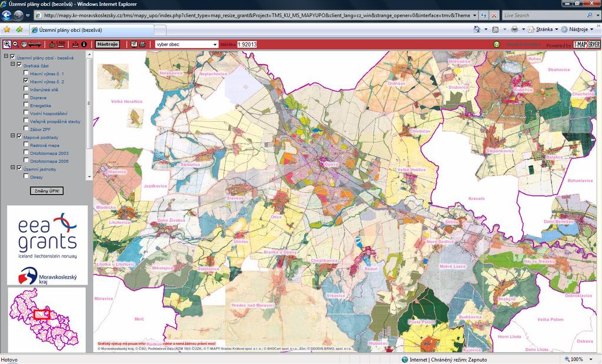Screen dimensions: 602x364
Task: Open the Stránka menu dropdown
Action: coord(543,29)
